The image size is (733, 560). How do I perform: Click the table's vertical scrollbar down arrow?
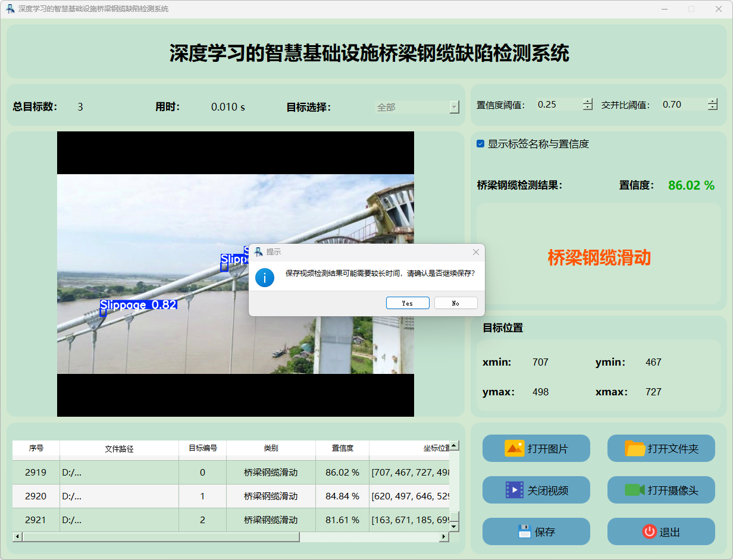(453, 526)
